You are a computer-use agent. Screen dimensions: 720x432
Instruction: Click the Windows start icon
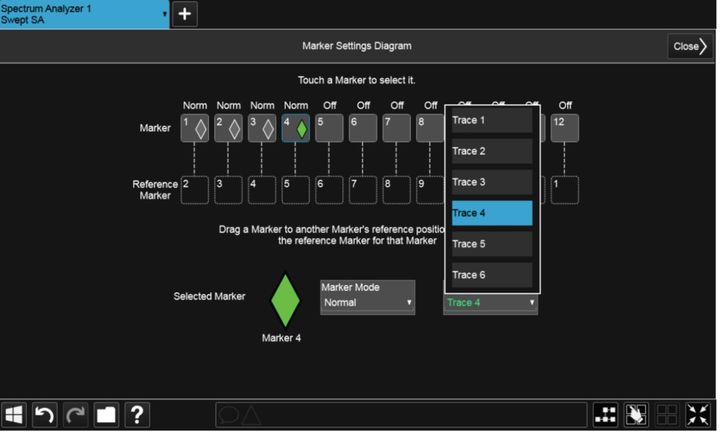pos(14,415)
